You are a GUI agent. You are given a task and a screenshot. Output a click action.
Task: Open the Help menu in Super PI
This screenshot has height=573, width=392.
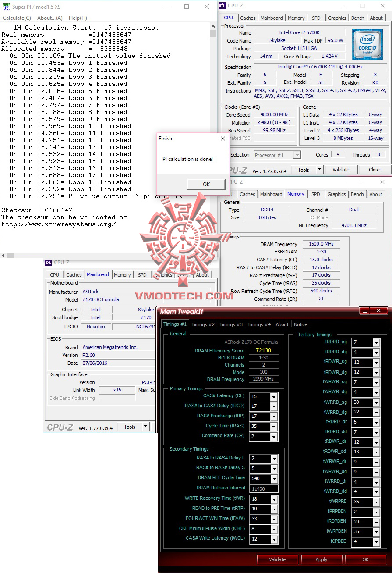click(x=78, y=18)
